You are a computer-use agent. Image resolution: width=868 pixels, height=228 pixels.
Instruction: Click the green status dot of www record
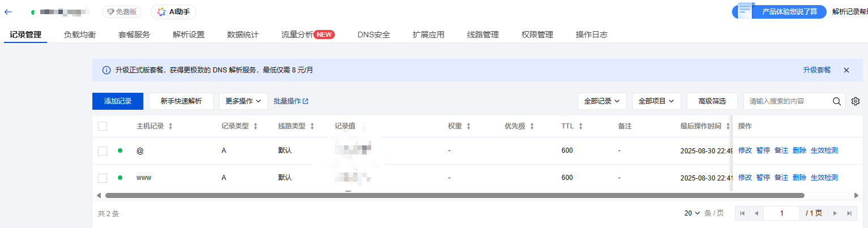pos(120,178)
